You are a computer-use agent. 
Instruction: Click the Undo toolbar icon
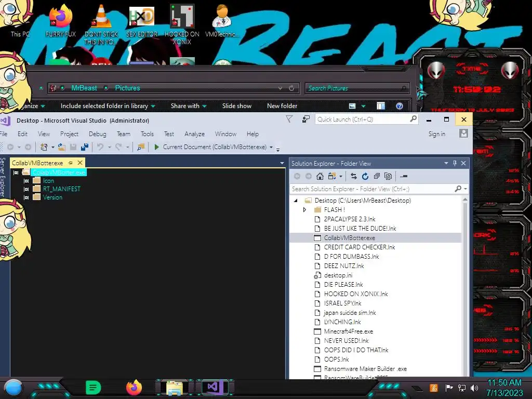click(x=100, y=147)
